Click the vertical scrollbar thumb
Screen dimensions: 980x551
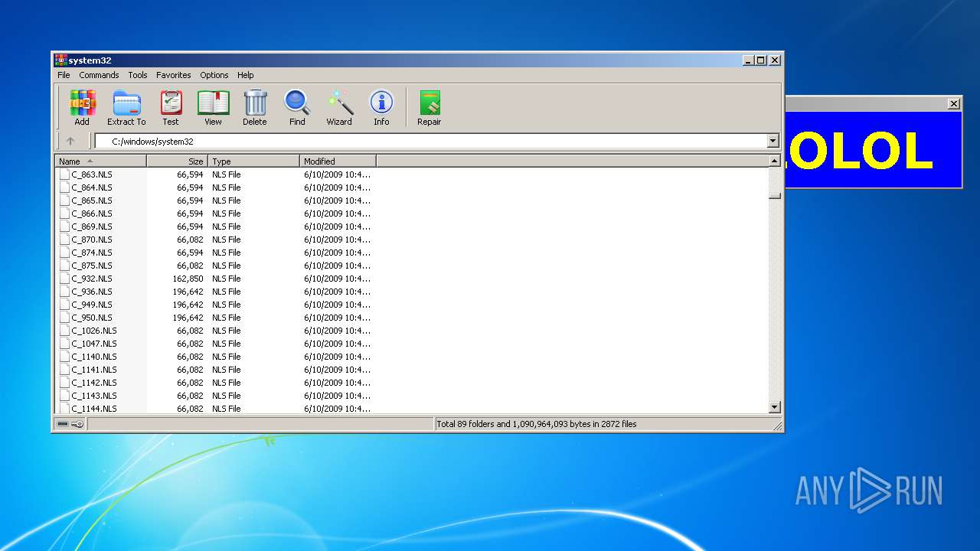point(775,195)
